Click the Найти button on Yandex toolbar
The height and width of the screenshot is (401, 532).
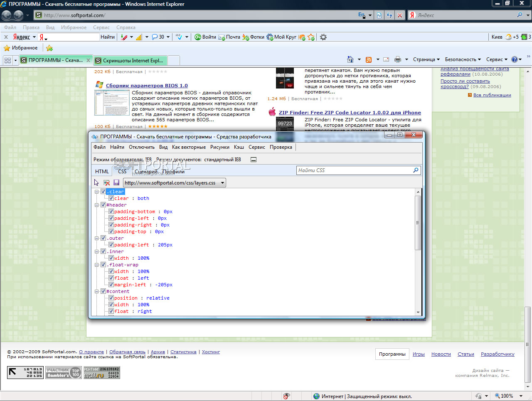108,37
